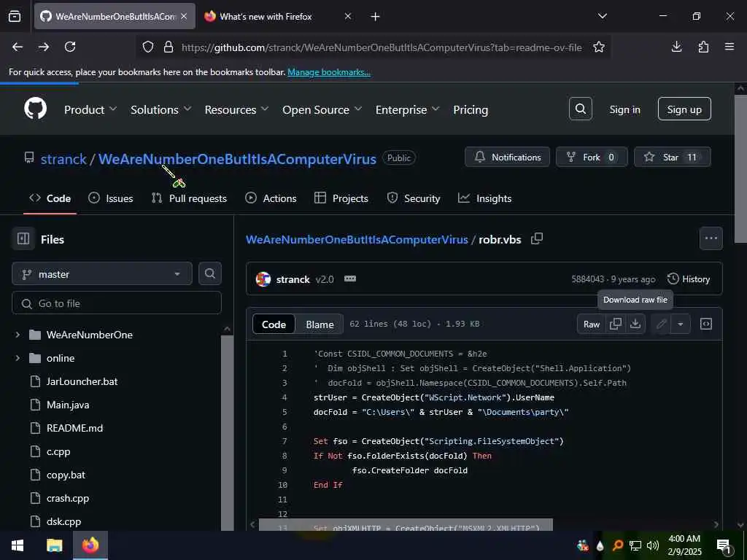This screenshot has width=747, height=560.
Task: Download raw file icon
Action: click(635, 324)
